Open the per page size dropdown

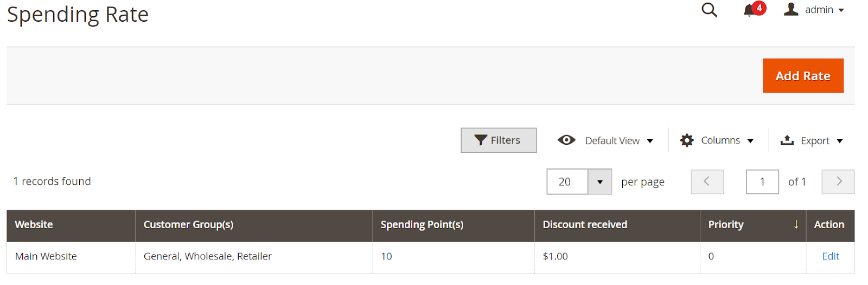point(599,182)
